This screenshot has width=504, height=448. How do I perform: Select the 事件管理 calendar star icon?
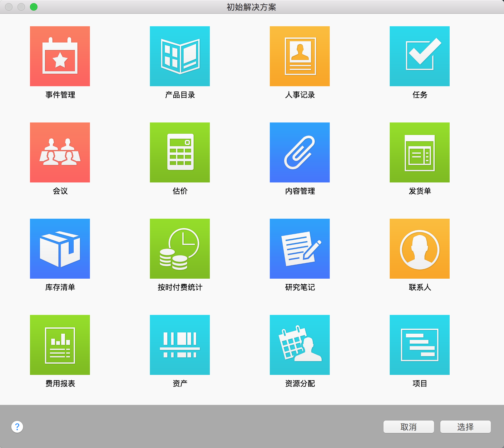point(60,56)
